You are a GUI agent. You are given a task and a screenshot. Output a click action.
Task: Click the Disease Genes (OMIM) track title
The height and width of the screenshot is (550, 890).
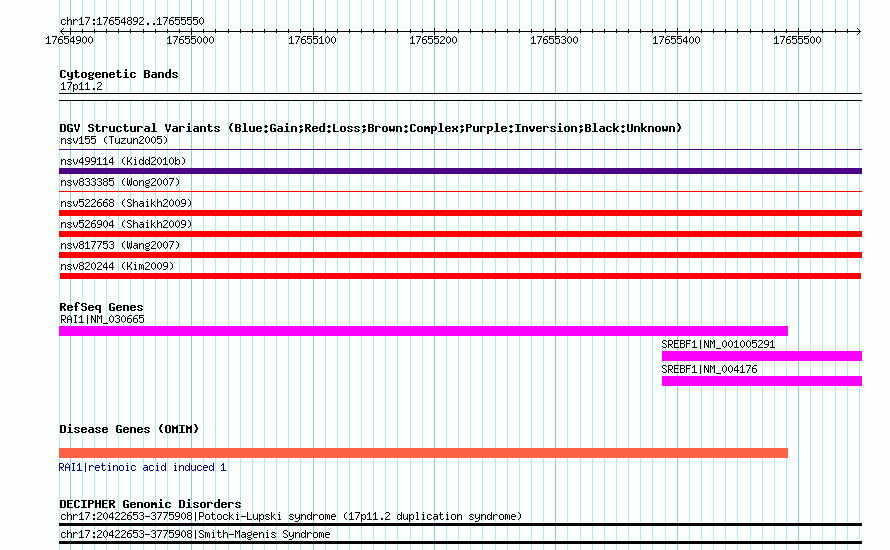[129, 429]
